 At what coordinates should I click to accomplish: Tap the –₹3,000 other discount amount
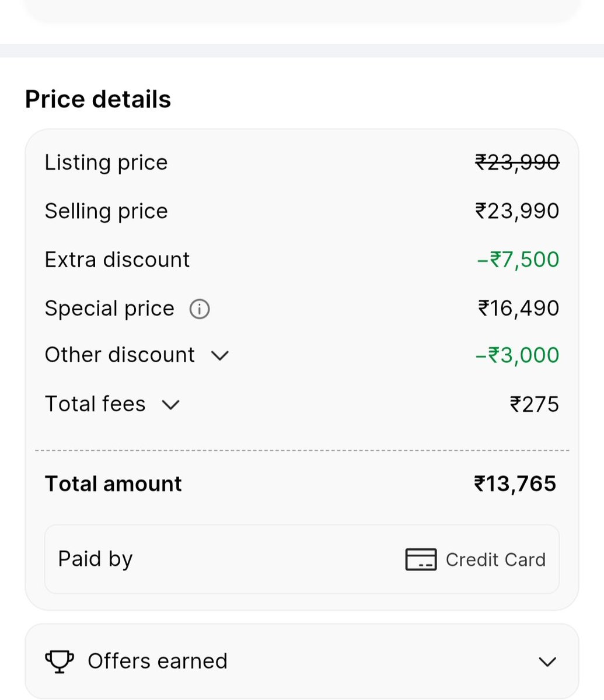[518, 355]
